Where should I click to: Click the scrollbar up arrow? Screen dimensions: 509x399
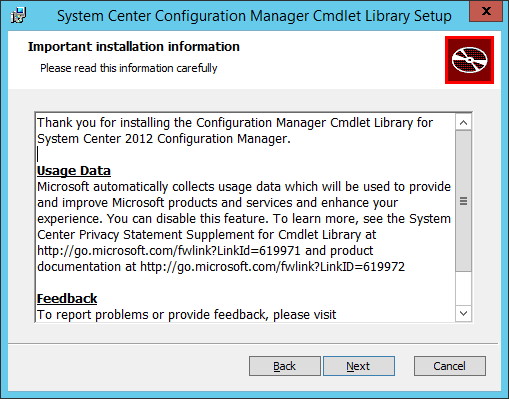(463, 123)
